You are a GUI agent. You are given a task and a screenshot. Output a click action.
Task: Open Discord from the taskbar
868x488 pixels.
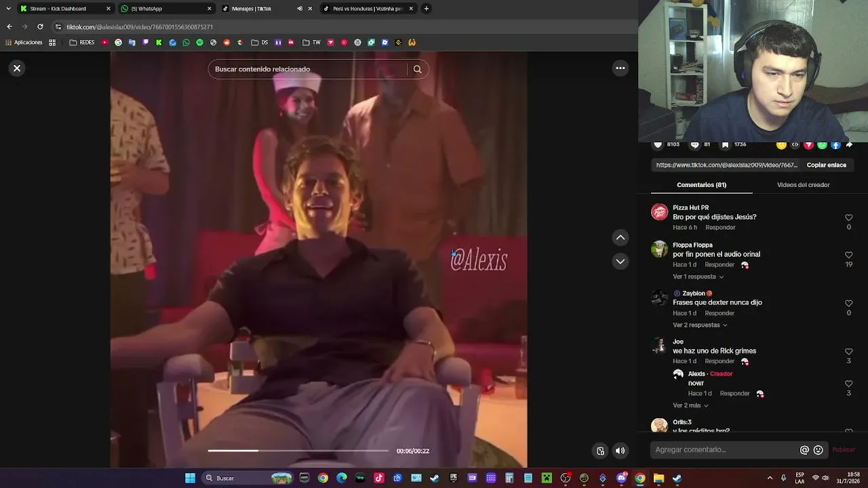(x=621, y=479)
